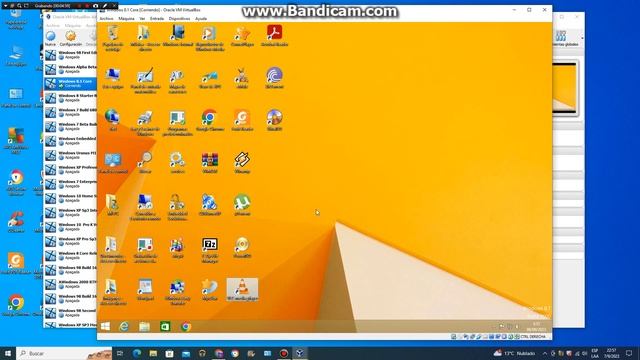640x360 pixels.
Task: Open the Recycle Bin icon in the VM desktop
Action: click(x=113, y=37)
